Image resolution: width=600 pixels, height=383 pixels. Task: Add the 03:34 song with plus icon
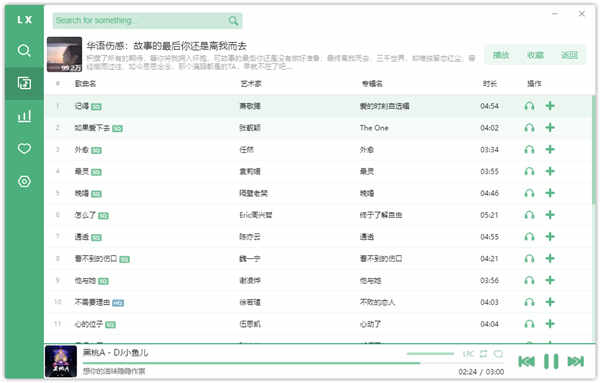550,150
